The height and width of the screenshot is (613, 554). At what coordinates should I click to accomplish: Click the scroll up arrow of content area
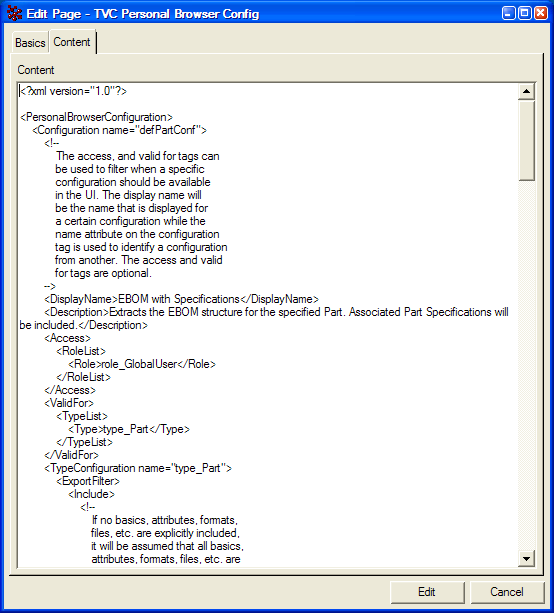pyautogui.click(x=527, y=91)
